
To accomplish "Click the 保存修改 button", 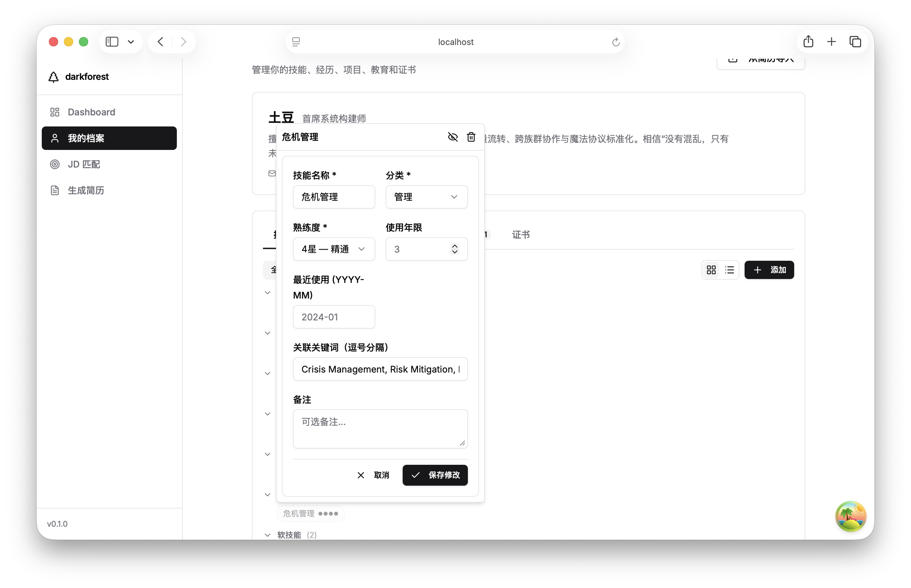I will click(435, 475).
